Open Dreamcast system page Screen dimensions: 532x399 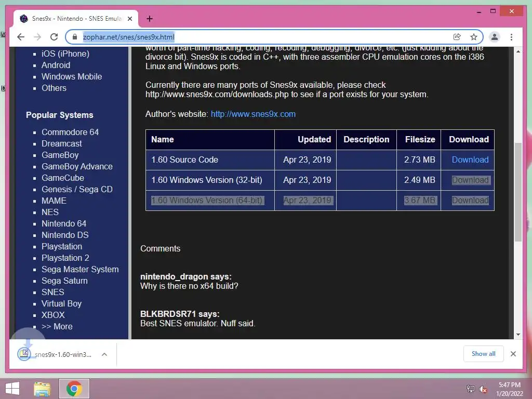pos(62,143)
